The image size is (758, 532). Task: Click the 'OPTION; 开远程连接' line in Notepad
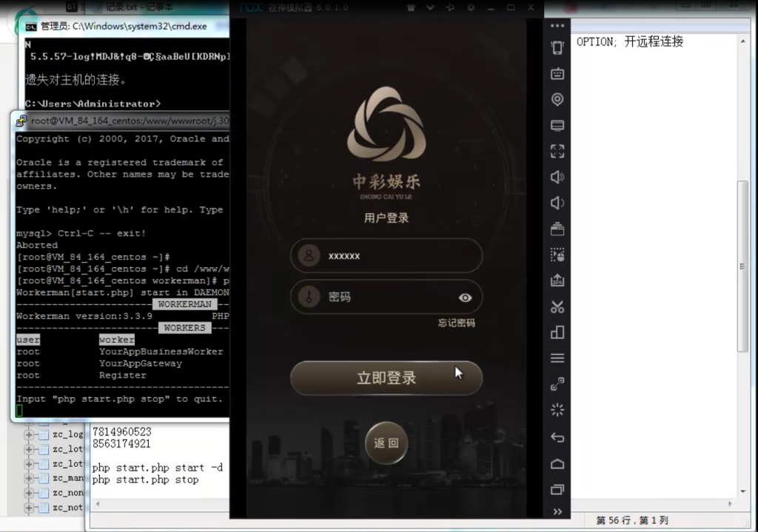630,42
